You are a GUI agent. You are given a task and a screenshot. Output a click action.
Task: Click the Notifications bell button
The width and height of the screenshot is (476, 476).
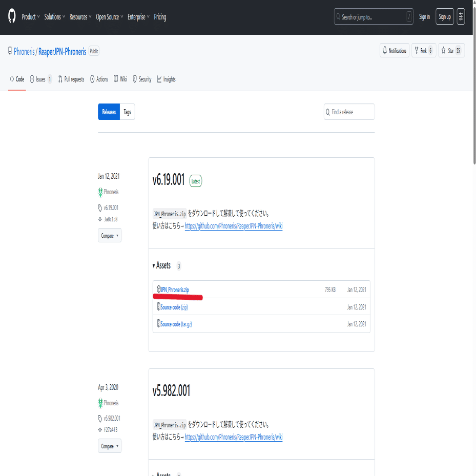pos(395,50)
